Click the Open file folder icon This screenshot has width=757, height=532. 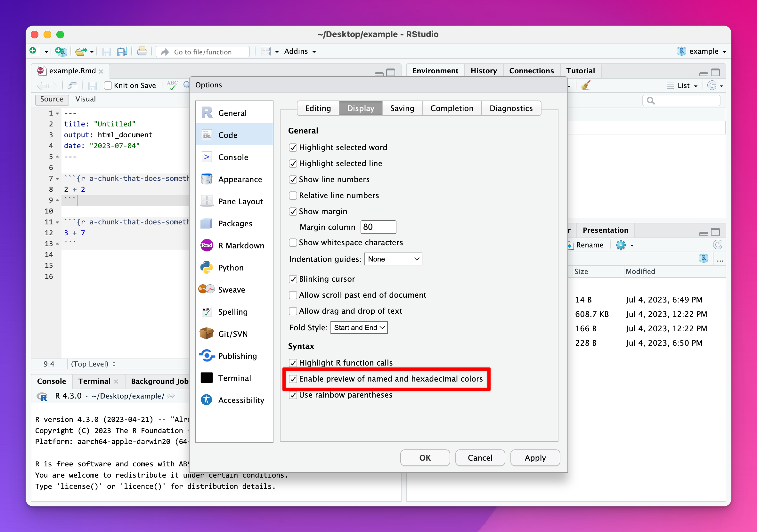click(x=81, y=52)
